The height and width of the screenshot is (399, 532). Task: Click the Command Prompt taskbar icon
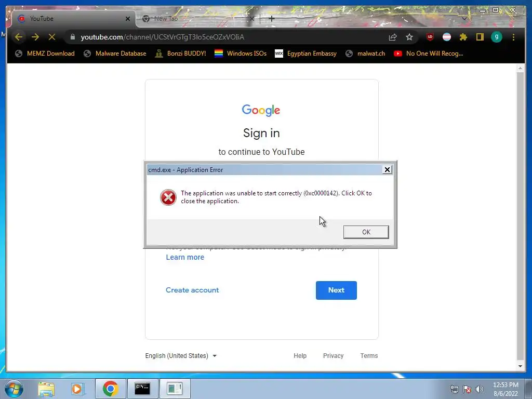click(142, 389)
